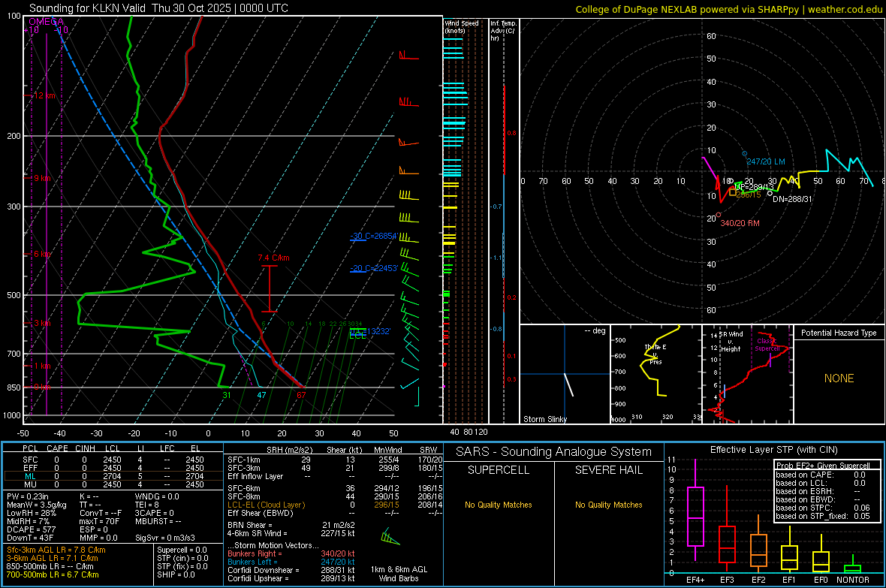The height and width of the screenshot is (588, 886).
Task: Select the SFC-1km kinematics row
Action: click(x=335, y=460)
